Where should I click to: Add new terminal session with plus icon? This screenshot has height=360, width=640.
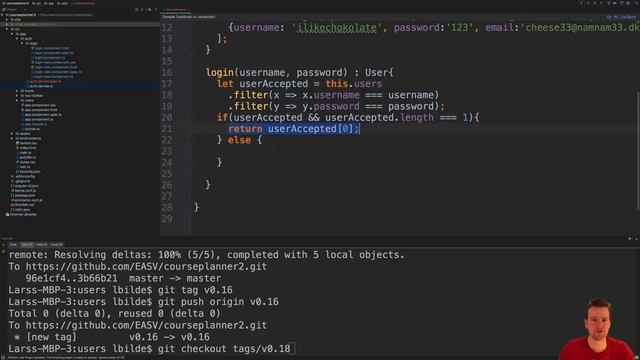pyautogui.click(x=4, y=245)
